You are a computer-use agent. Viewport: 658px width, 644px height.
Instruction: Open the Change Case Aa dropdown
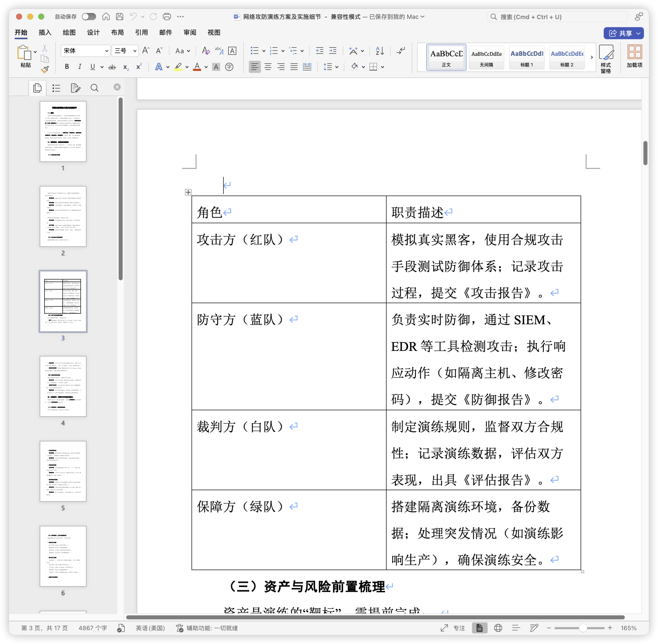coord(182,51)
